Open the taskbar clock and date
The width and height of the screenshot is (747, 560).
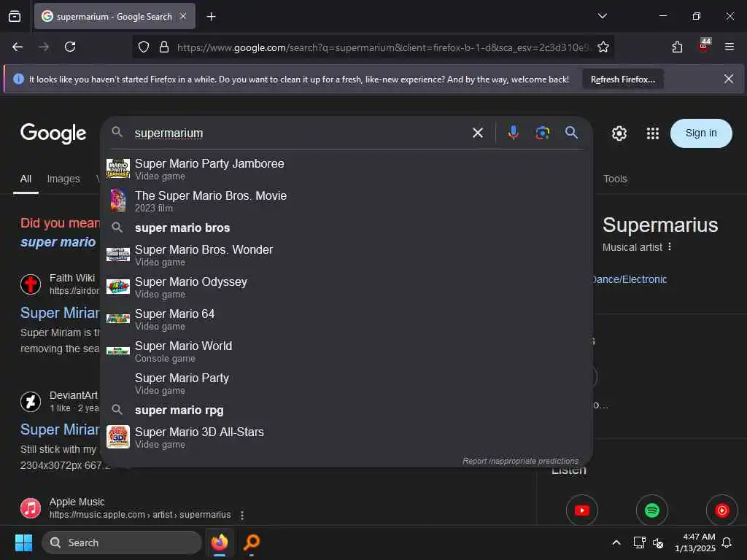coord(694,542)
